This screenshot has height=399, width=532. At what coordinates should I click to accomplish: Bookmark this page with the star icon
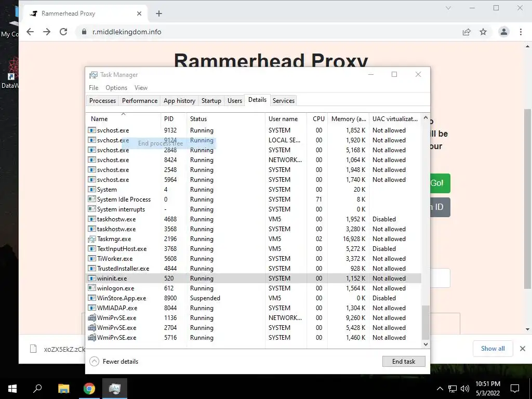[x=483, y=32]
